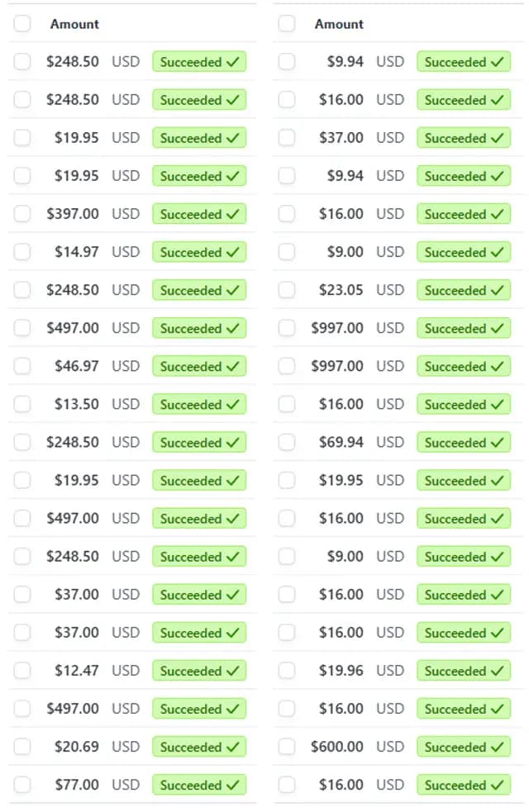Open the Succeeded status of $397.00 payment

click(x=199, y=214)
